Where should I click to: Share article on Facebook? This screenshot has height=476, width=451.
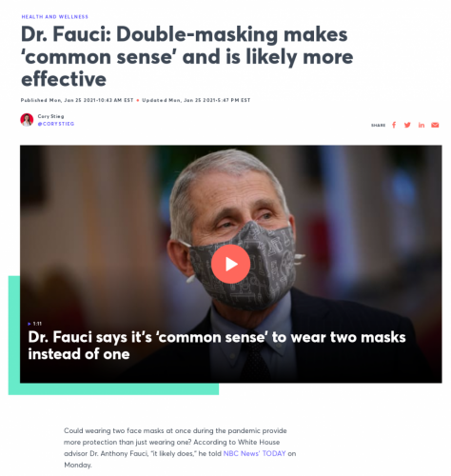[x=394, y=125]
